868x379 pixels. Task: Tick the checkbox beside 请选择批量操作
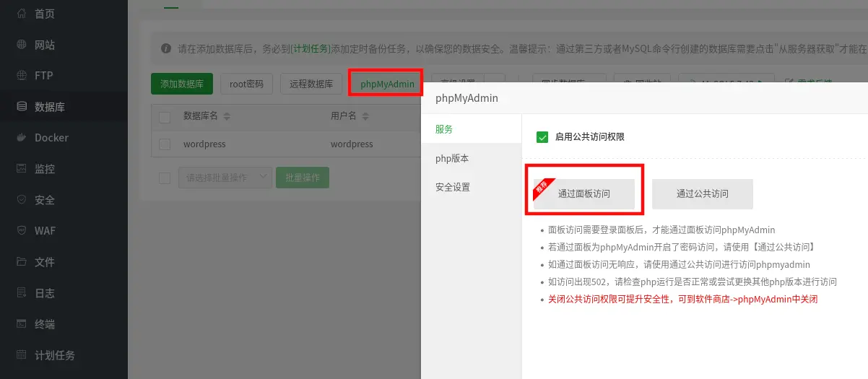pyautogui.click(x=165, y=178)
